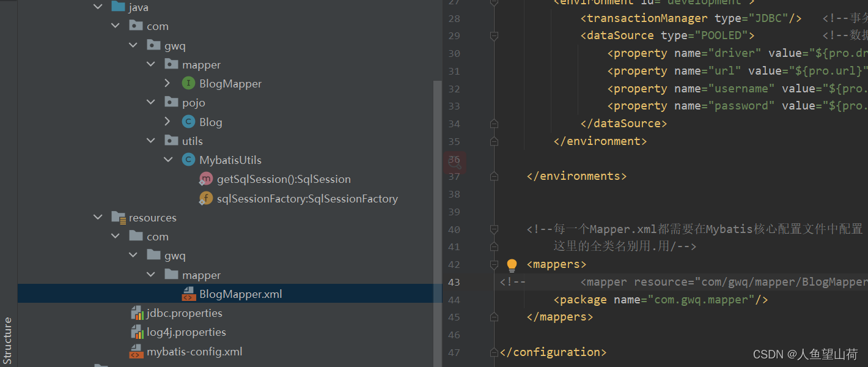The image size is (868, 367).
Task: Collapse the gwq folder under resources
Action: point(133,256)
